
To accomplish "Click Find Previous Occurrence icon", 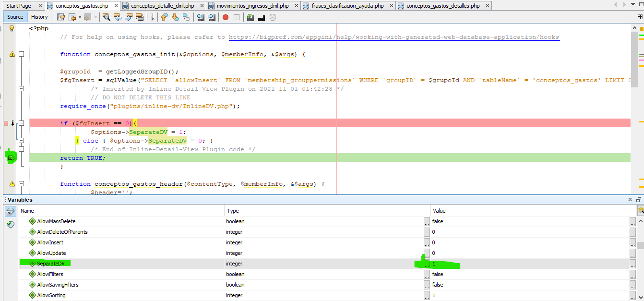I will tap(118, 17).
